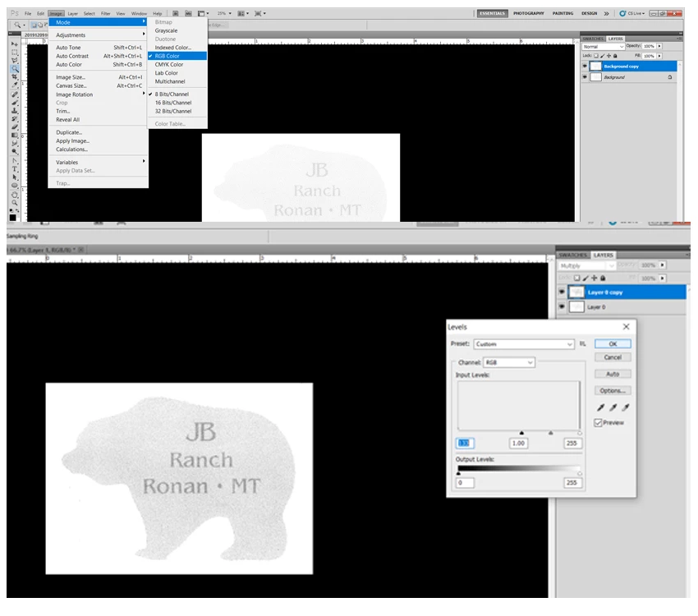
Task: Open the Normal blend mode dropdown
Action: 604,46
